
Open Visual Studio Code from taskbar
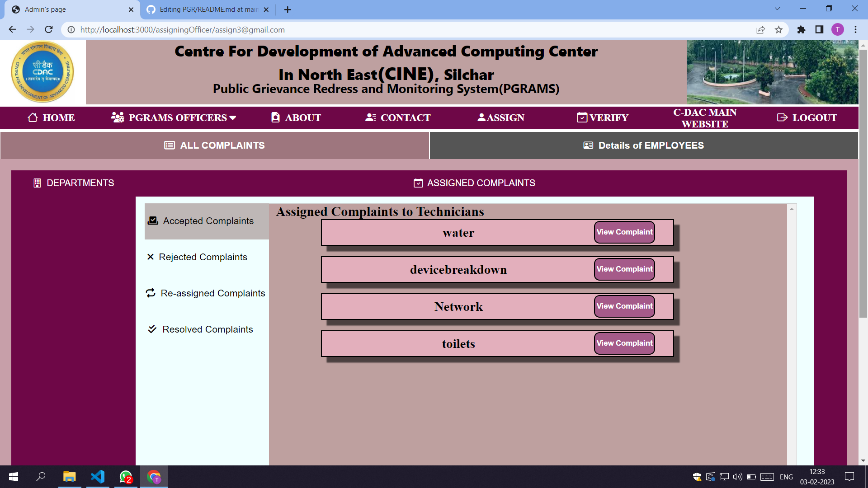[x=98, y=477]
